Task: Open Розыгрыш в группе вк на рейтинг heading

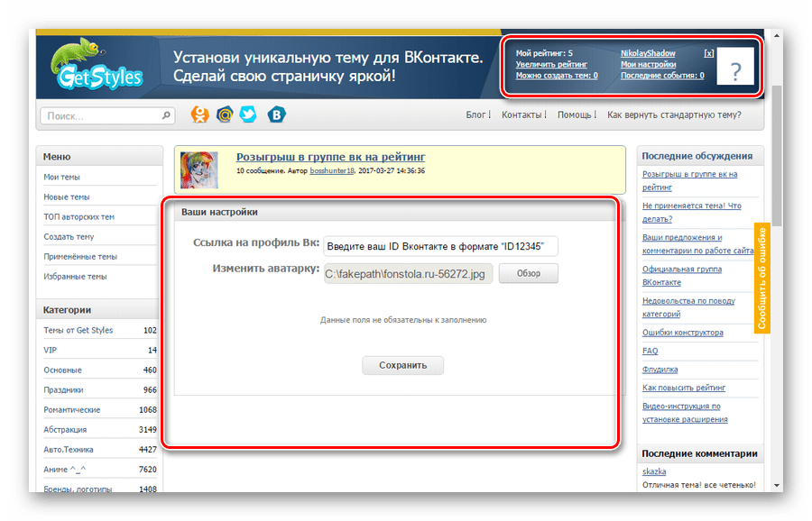Action: coord(330,157)
